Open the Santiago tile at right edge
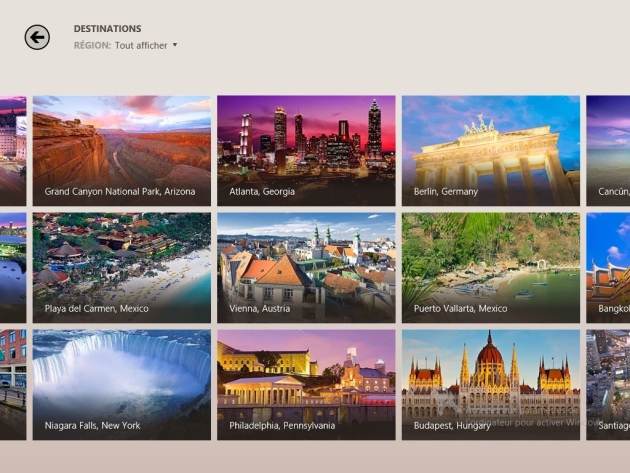 coord(608,385)
